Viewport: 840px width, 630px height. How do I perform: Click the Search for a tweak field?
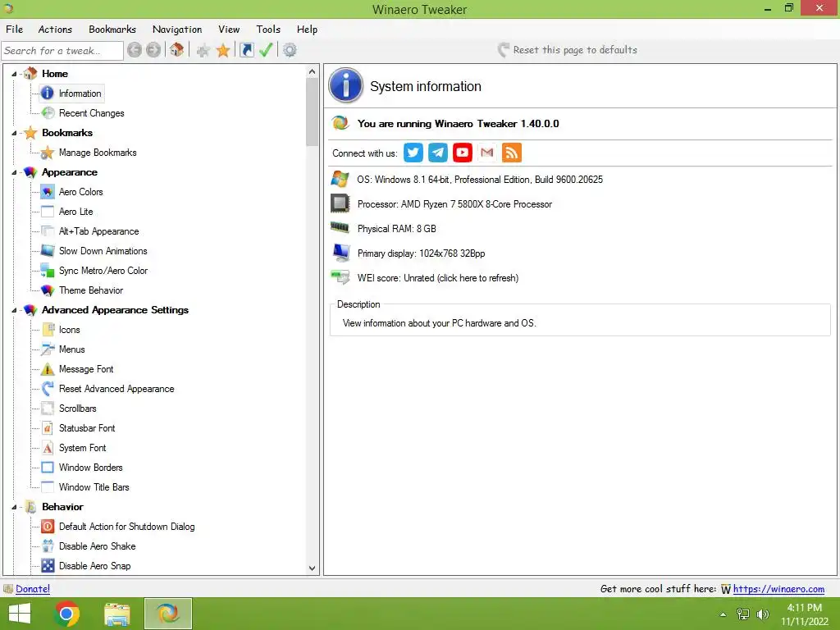[62, 50]
